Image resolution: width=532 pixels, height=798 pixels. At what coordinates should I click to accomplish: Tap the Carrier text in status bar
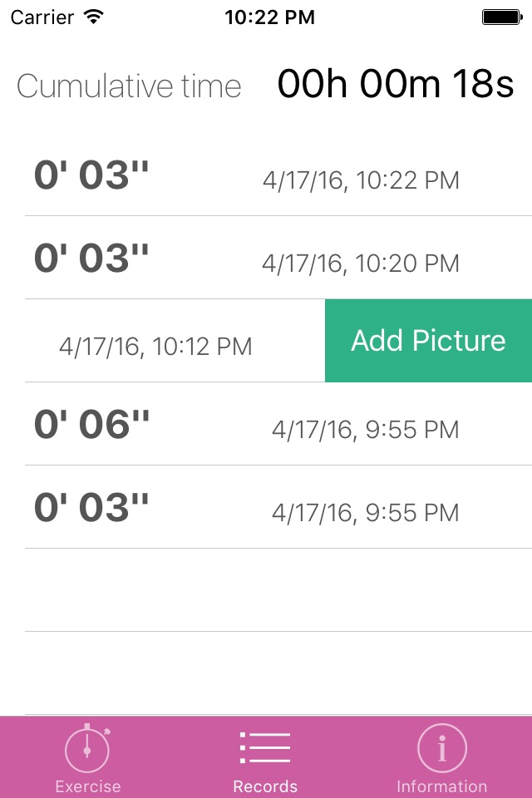pos(41,17)
